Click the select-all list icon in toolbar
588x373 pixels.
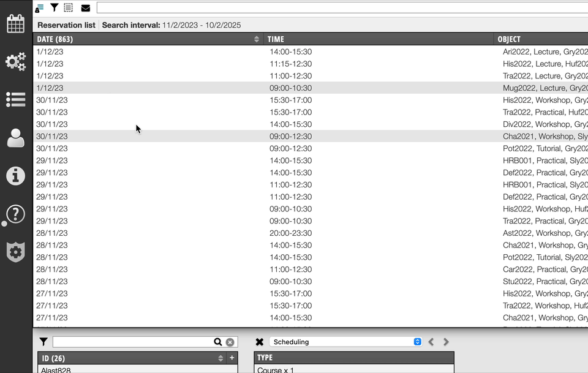point(68,7)
